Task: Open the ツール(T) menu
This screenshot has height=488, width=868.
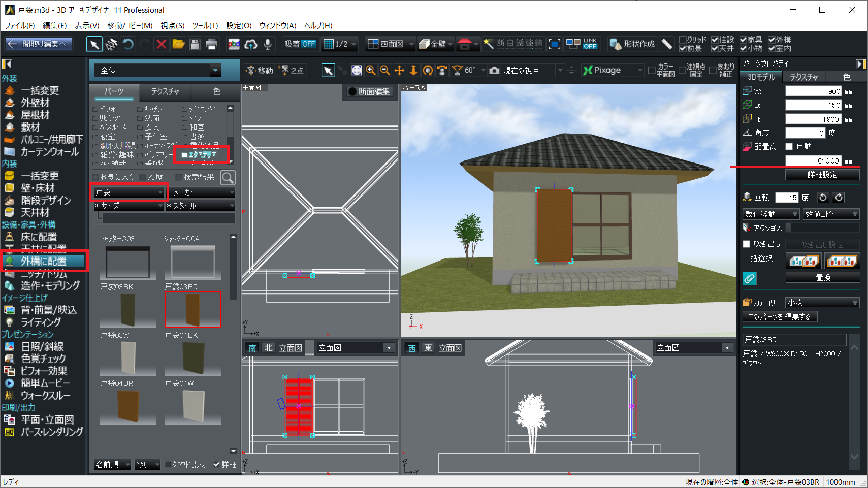Action: [x=205, y=25]
